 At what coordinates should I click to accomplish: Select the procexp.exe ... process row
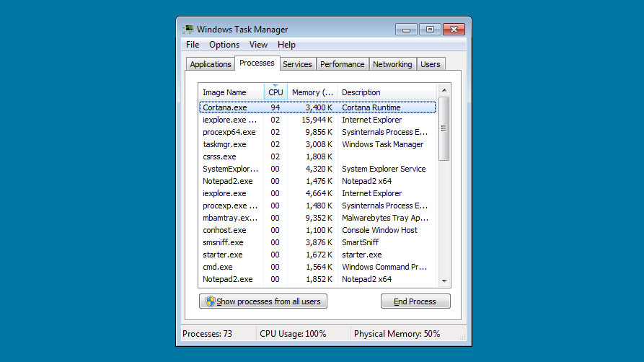point(317,206)
